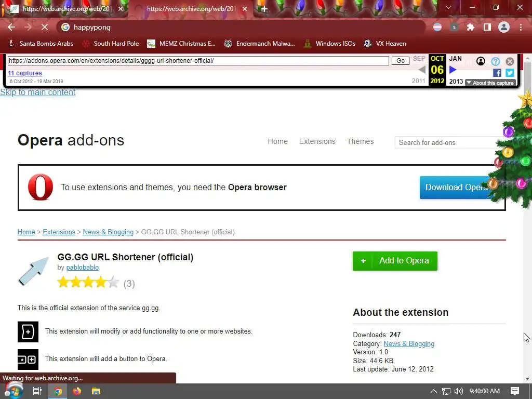Click the Add to Opera button

[395, 261]
